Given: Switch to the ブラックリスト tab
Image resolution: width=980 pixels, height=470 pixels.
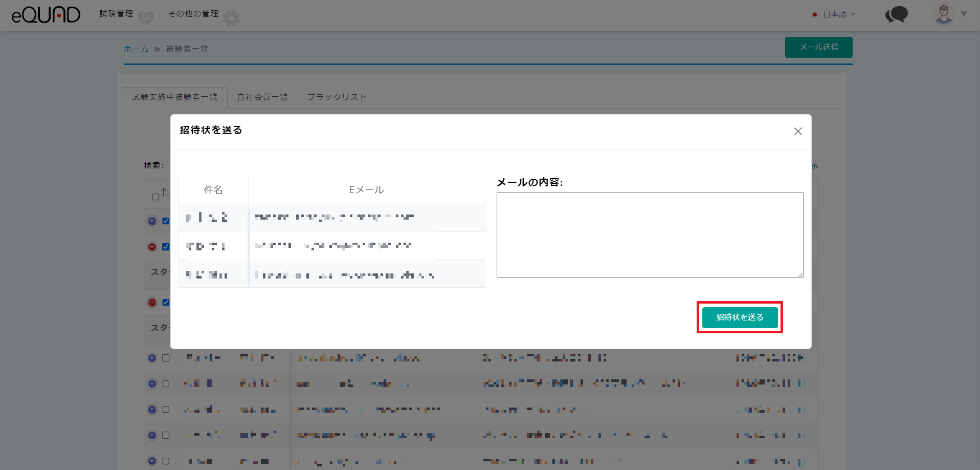Looking at the screenshot, I should tap(337, 97).
